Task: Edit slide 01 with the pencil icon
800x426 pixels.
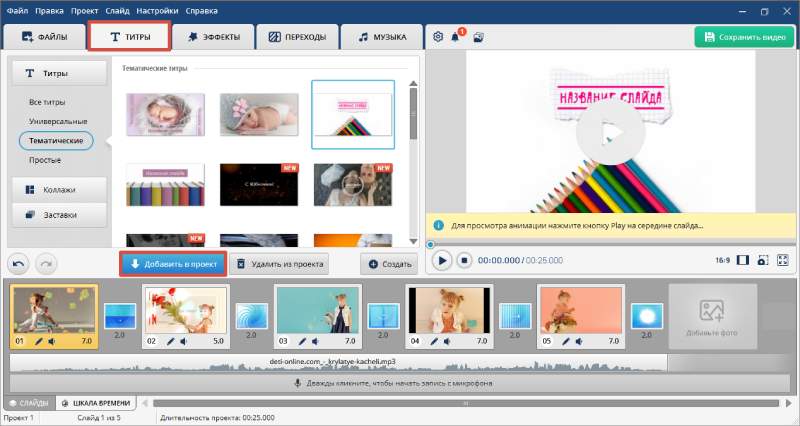Action: pyautogui.click(x=39, y=341)
